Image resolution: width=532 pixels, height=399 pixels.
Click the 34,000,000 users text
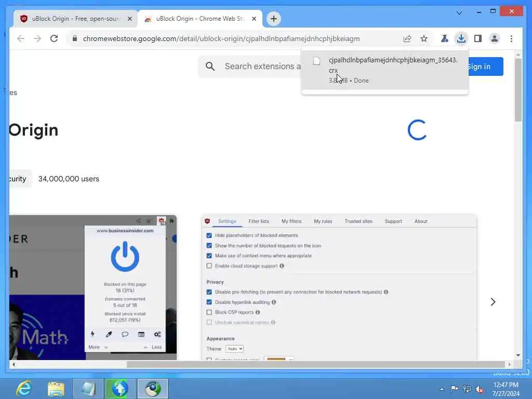(69, 179)
